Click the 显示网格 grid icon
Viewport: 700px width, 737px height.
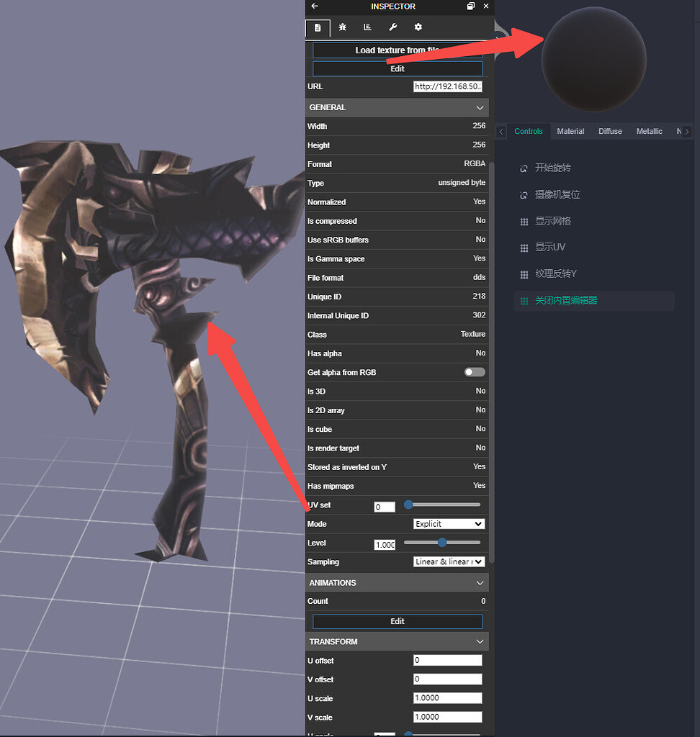(x=524, y=221)
